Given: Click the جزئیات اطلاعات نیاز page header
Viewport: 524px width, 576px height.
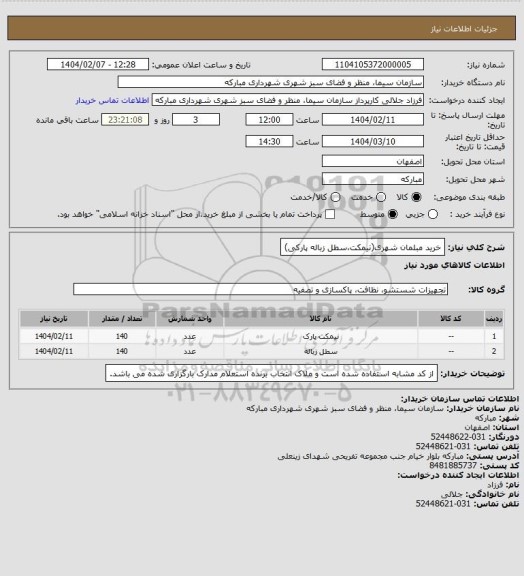Looking at the screenshot, I should coord(464,29).
